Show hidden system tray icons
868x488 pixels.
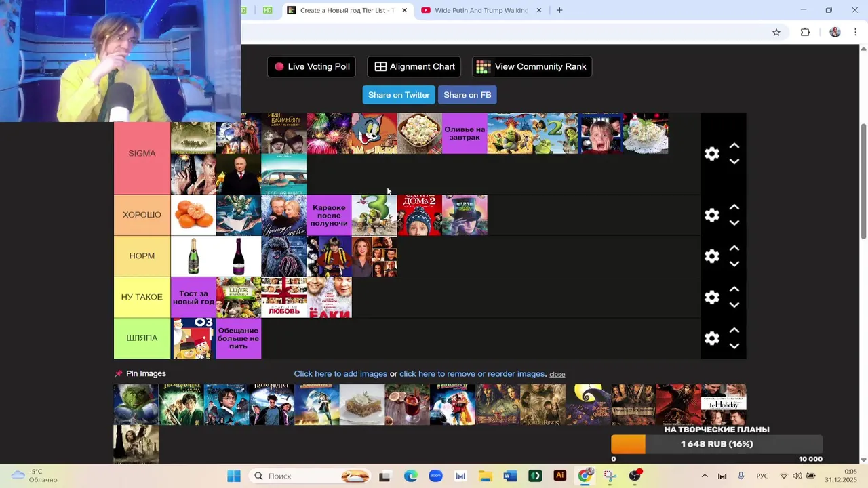point(704,476)
